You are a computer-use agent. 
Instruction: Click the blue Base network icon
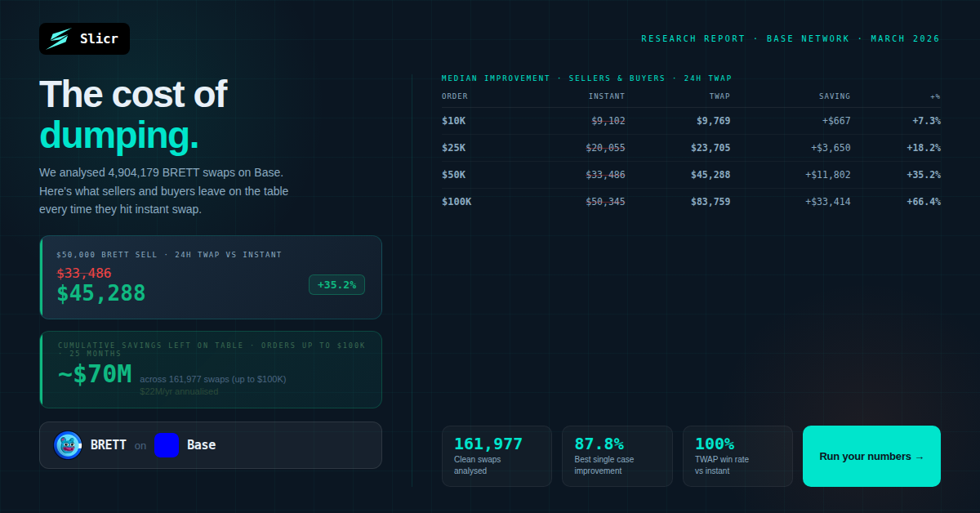click(x=167, y=445)
